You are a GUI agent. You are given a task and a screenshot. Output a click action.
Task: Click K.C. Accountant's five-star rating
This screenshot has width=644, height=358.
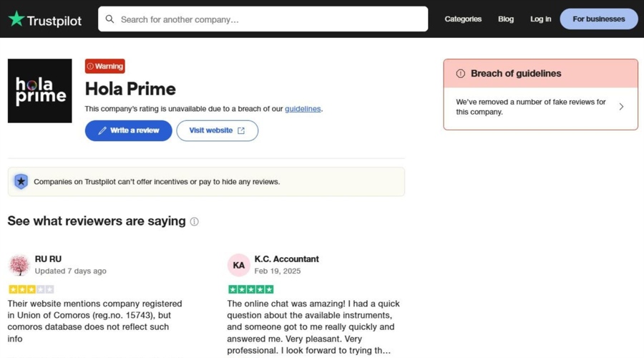pos(251,289)
